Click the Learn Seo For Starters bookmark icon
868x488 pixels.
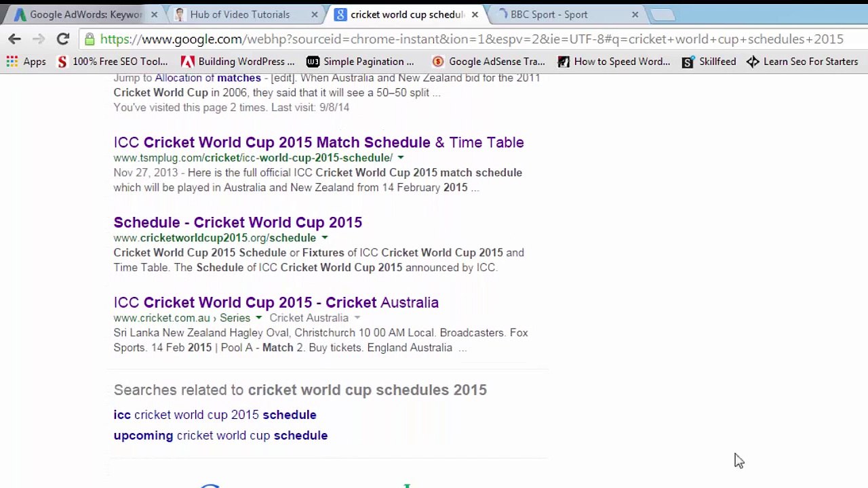click(753, 62)
